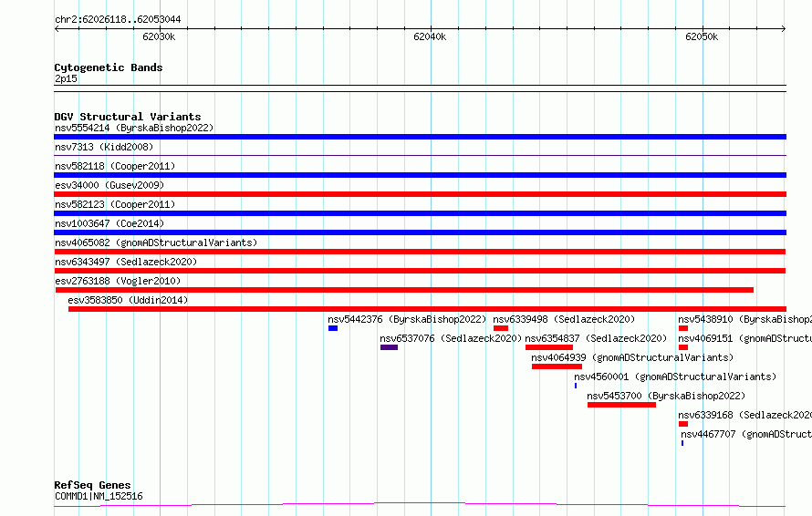This screenshot has height=516, width=812.
Task: Open nsv6537076 (Sedlazeck2020) label
Action: click(451, 338)
